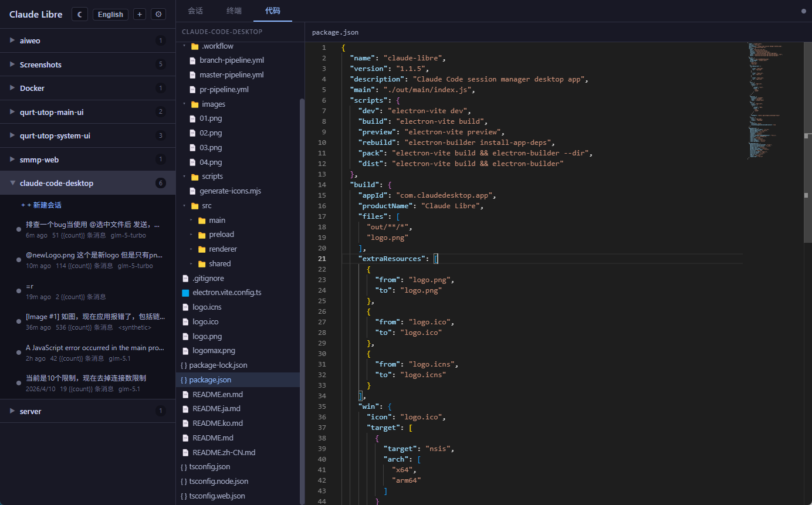Click the main folder icon
This screenshot has width=812, height=505.
tap(202, 221)
